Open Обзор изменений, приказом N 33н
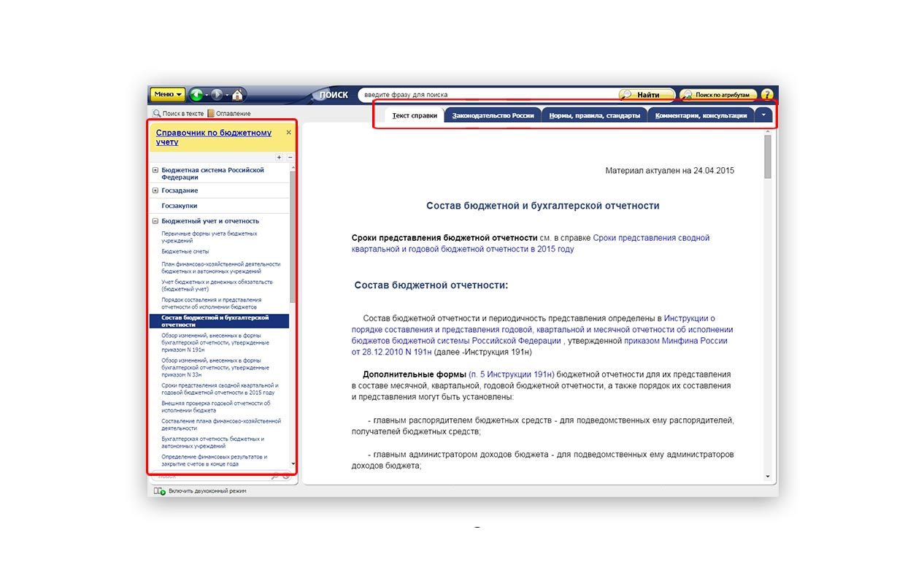924x570 pixels. (x=215, y=367)
